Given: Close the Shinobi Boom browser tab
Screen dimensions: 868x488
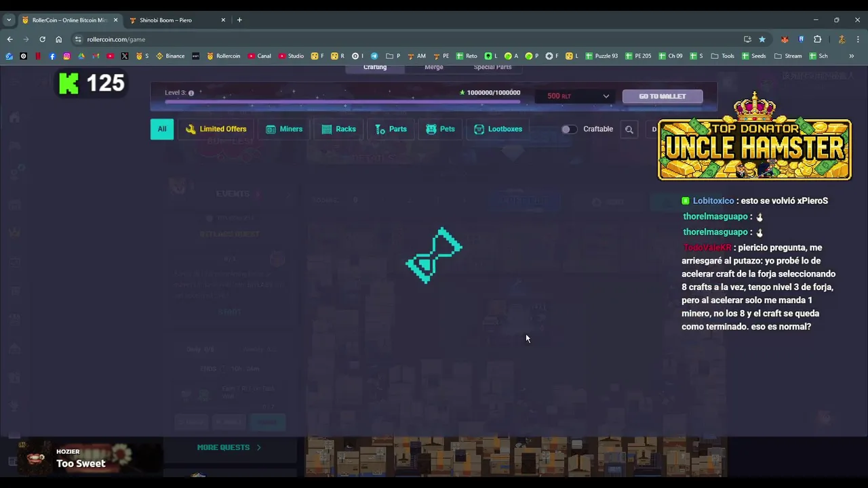Looking at the screenshot, I should (x=223, y=20).
